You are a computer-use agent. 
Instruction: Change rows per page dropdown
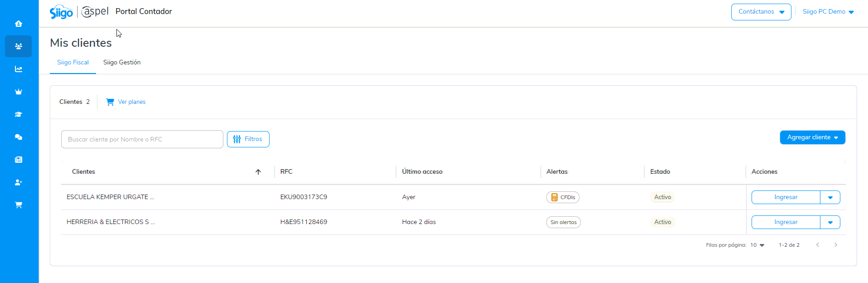[x=757, y=245]
